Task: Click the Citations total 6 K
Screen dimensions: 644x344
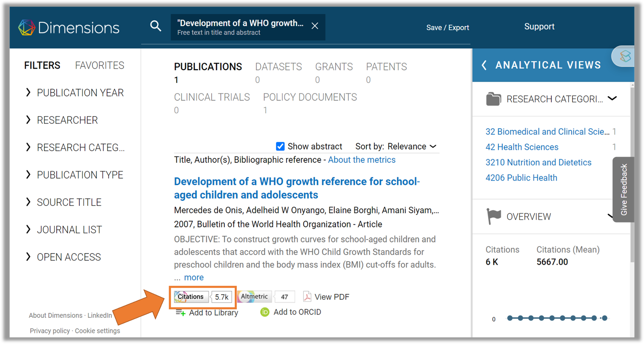Action: point(492,262)
